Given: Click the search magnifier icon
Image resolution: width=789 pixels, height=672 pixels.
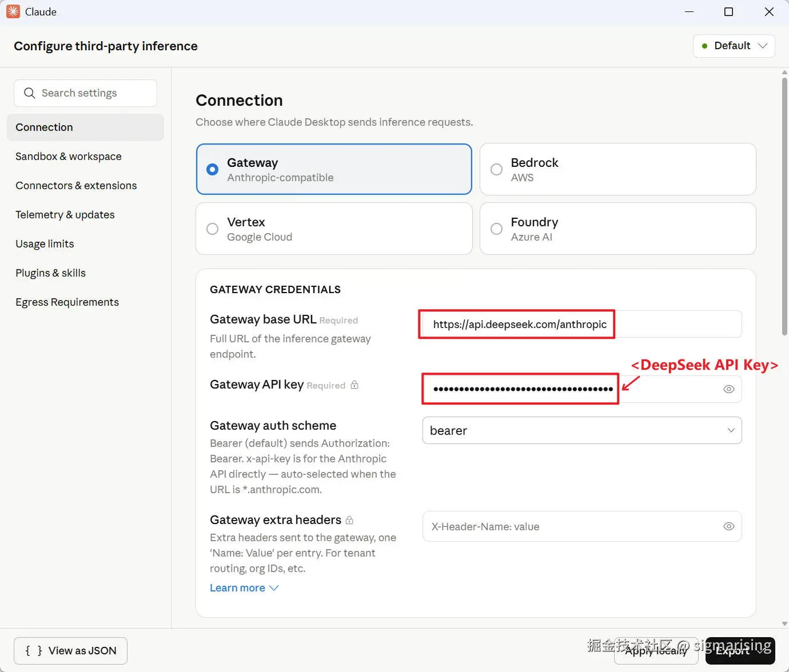Looking at the screenshot, I should [x=29, y=93].
